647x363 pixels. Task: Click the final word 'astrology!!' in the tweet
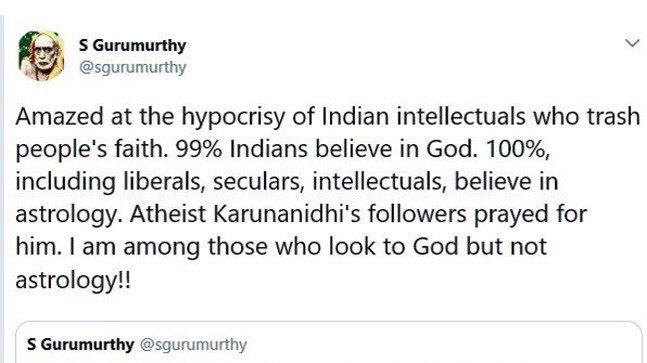[x=73, y=281]
